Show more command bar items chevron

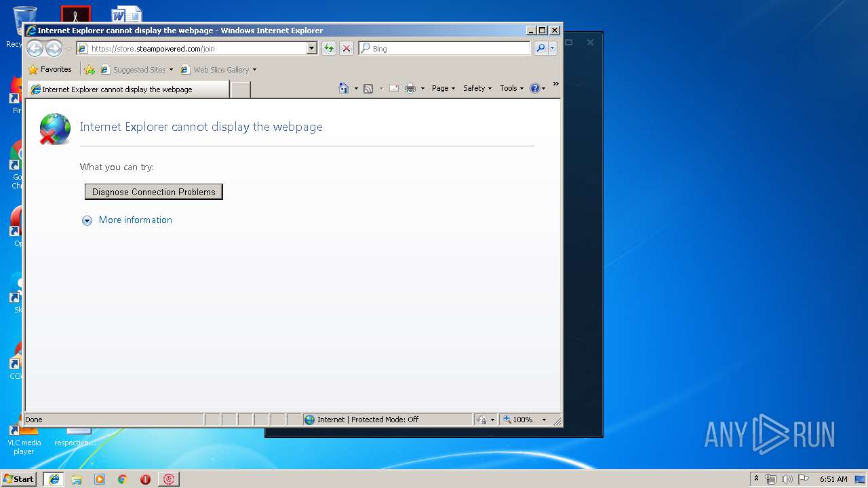(555, 84)
